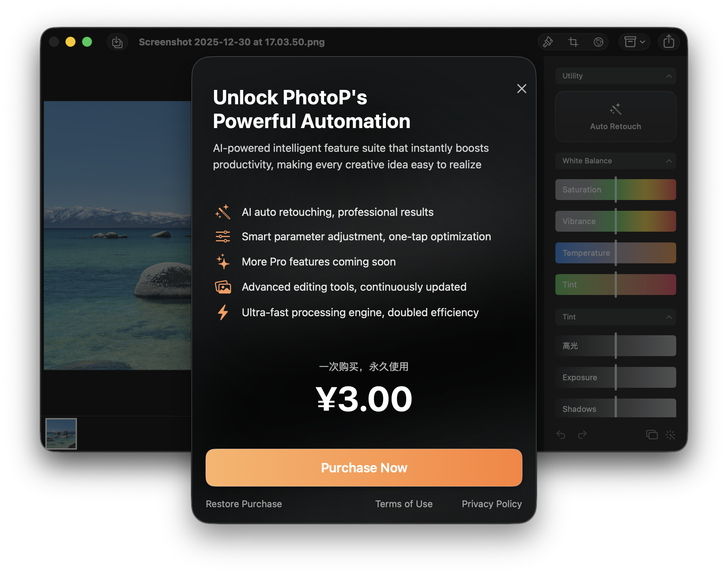This screenshot has width=728, height=577.
Task: Collapse the White Balance section
Action: [x=669, y=161]
